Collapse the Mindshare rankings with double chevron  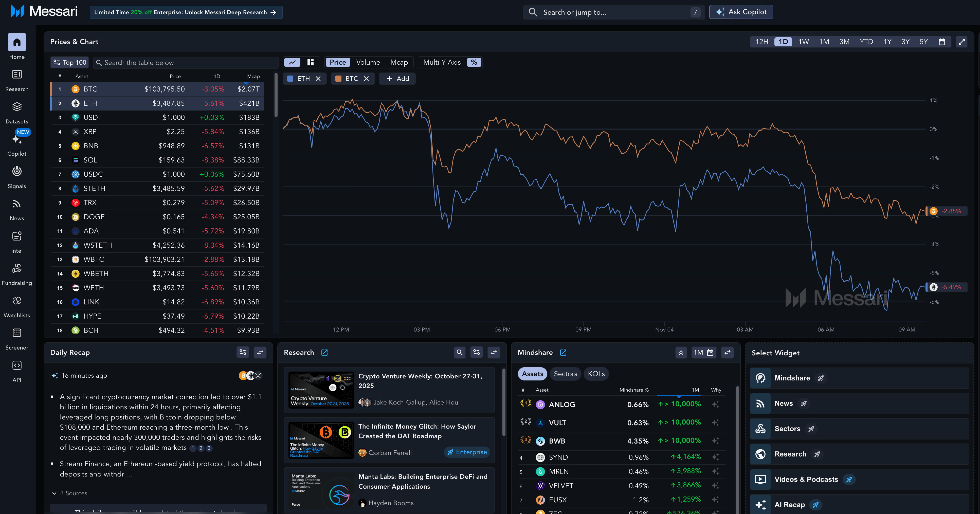(681, 352)
